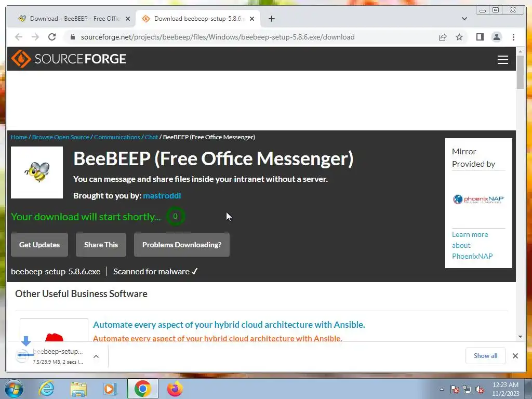This screenshot has width=532, height=399.
Task: Show hidden system tray icons
Action: [442, 389]
